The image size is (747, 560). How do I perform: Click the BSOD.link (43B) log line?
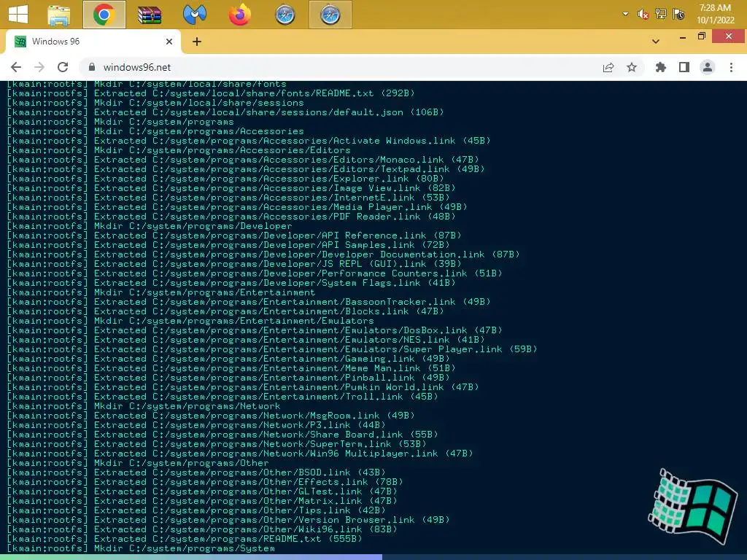(196, 472)
